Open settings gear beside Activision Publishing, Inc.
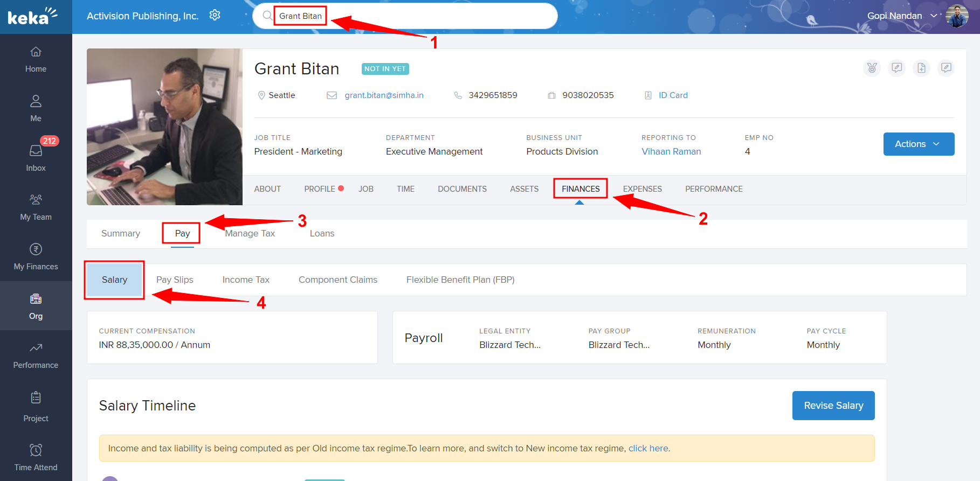The width and height of the screenshot is (980, 481). click(215, 15)
